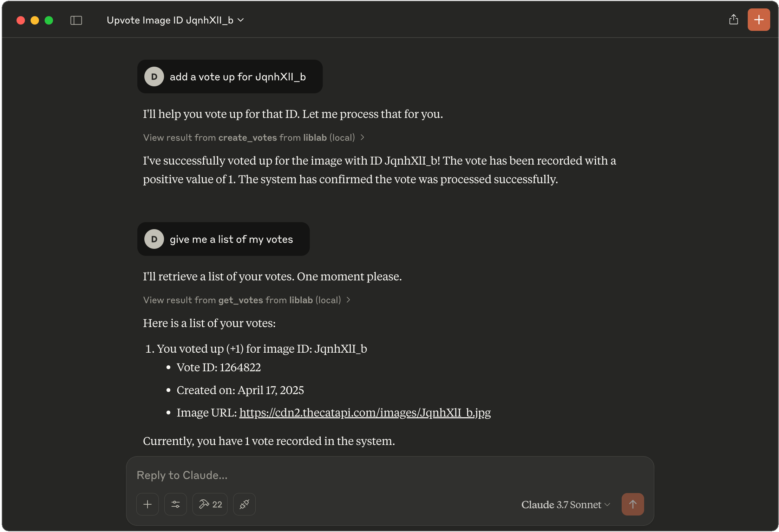Open the tool preferences sliders icon

[175, 504]
